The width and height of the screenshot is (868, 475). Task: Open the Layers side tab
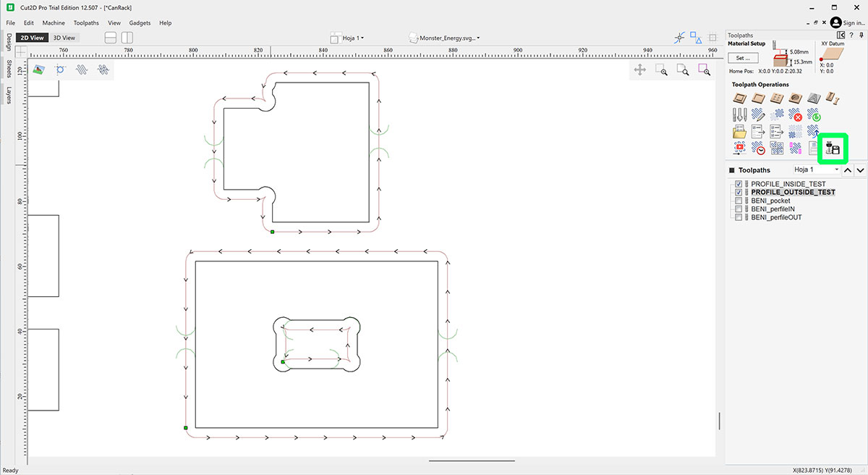(9, 94)
